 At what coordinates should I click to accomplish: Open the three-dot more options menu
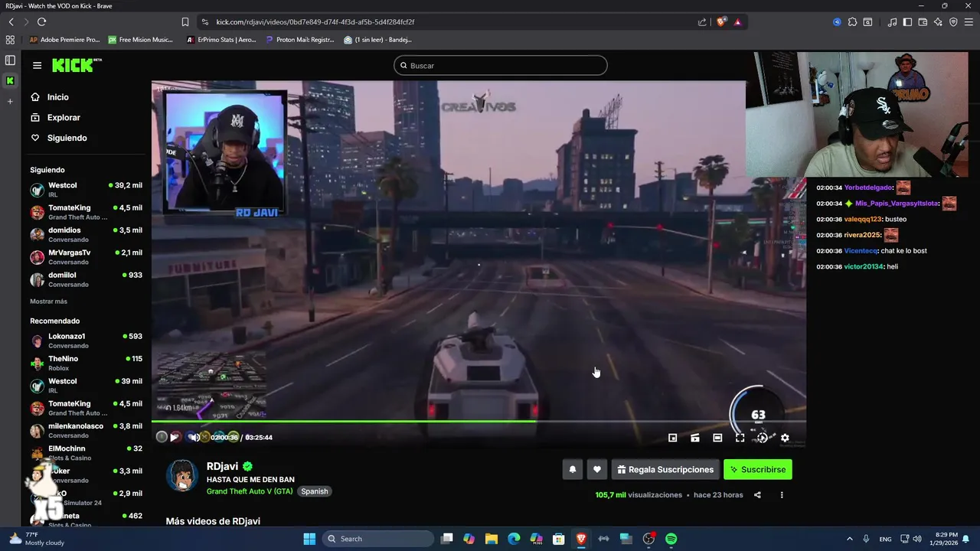coord(782,495)
